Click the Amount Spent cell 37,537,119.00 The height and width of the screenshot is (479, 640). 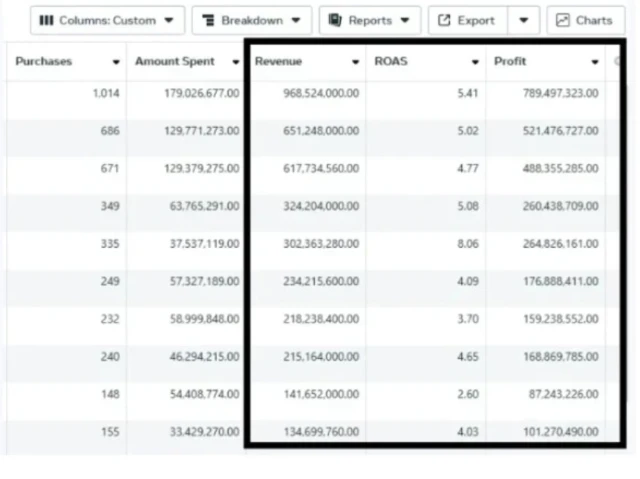point(200,243)
